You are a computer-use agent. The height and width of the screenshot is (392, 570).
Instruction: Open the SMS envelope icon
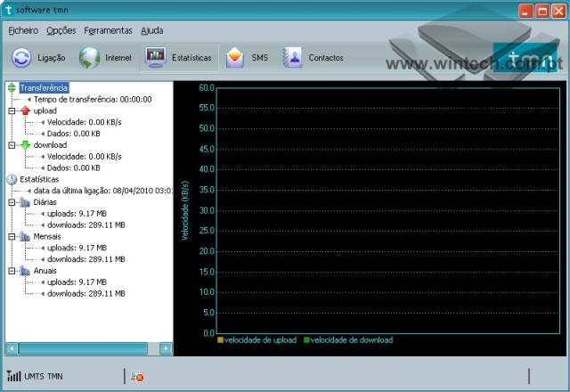pyautogui.click(x=235, y=58)
